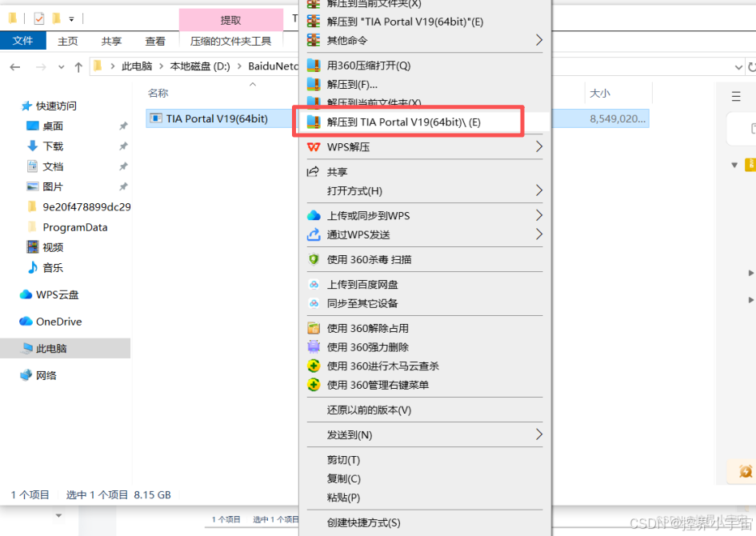
Task: Choose 用360压缩打开(Q) menu entry
Action: coord(369,65)
